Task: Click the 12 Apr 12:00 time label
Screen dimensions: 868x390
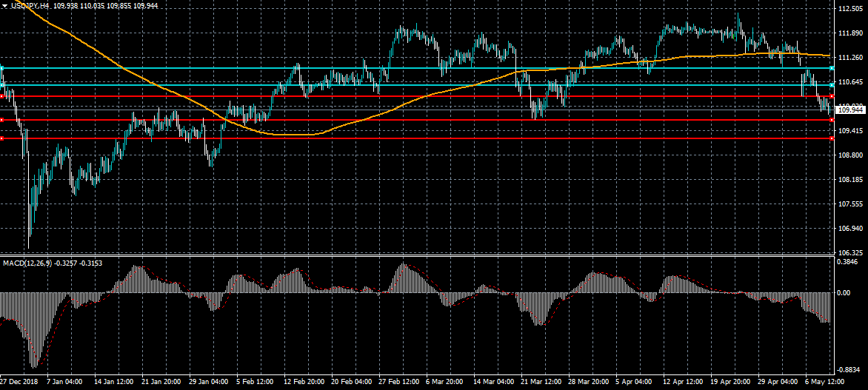Action: (683, 382)
